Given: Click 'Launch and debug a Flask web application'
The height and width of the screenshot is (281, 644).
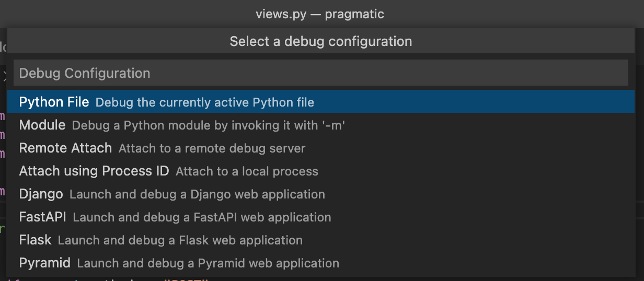Looking at the screenshot, I should pos(180,240).
